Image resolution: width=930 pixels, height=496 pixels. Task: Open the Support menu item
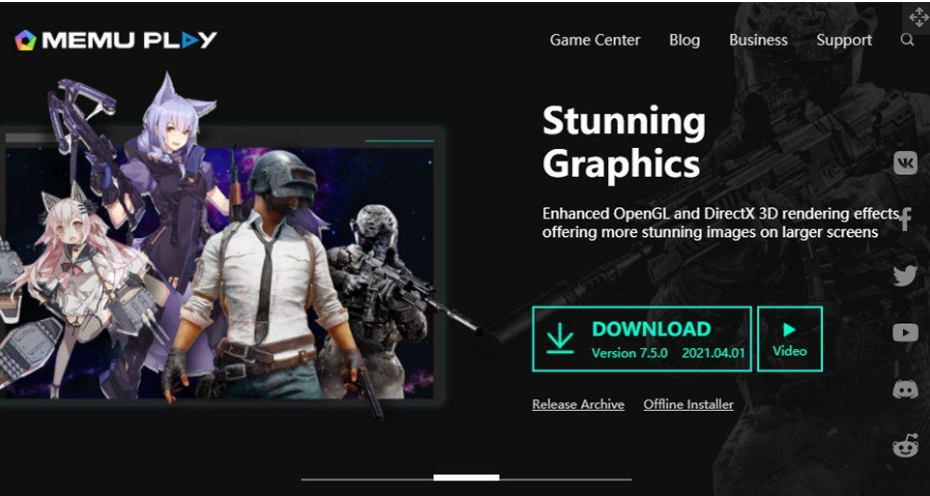tap(844, 40)
